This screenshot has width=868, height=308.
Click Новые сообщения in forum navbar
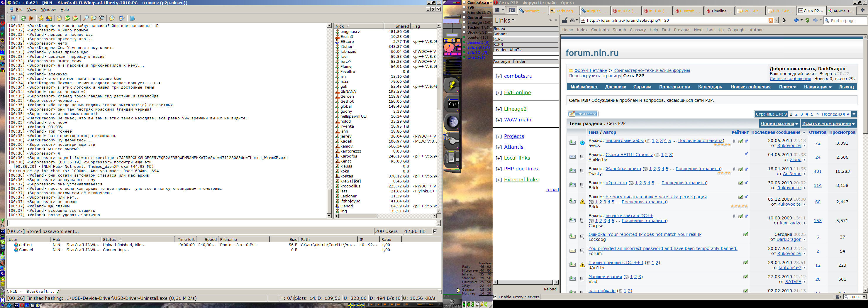coord(750,87)
